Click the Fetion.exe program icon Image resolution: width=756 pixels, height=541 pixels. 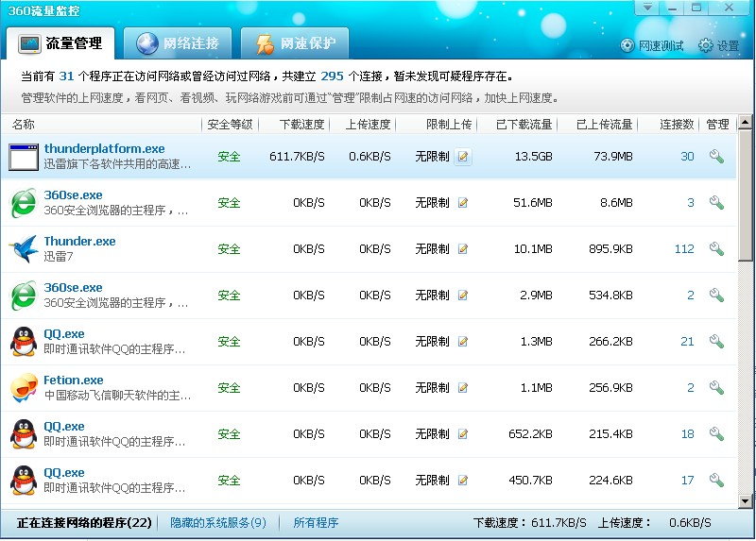tap(24, 387)
